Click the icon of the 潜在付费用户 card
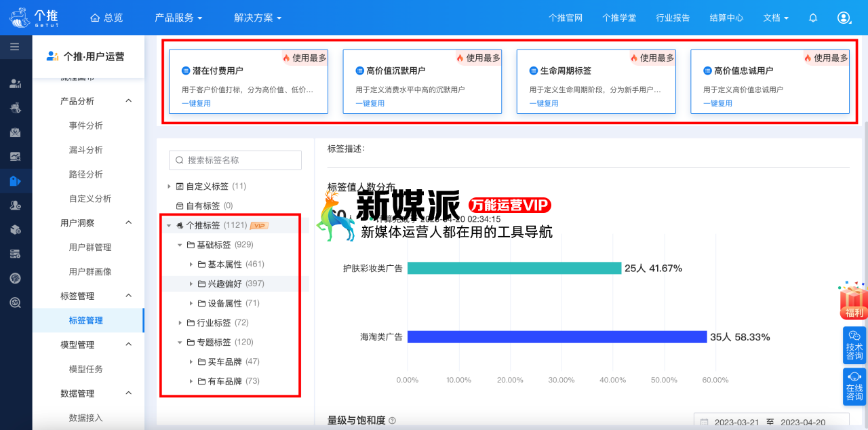This screenshot has width=868, height=430. 186,71
